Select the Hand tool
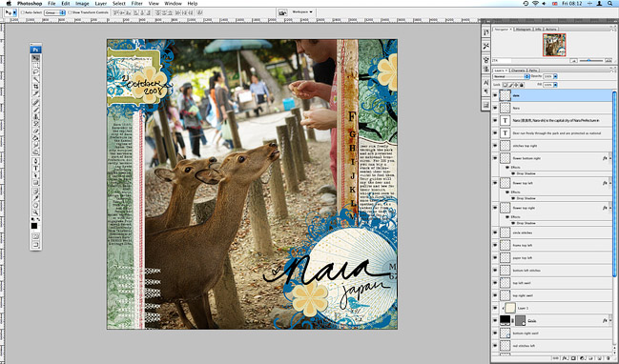Screen dimensions: 619x364 [x=35, y=206]
